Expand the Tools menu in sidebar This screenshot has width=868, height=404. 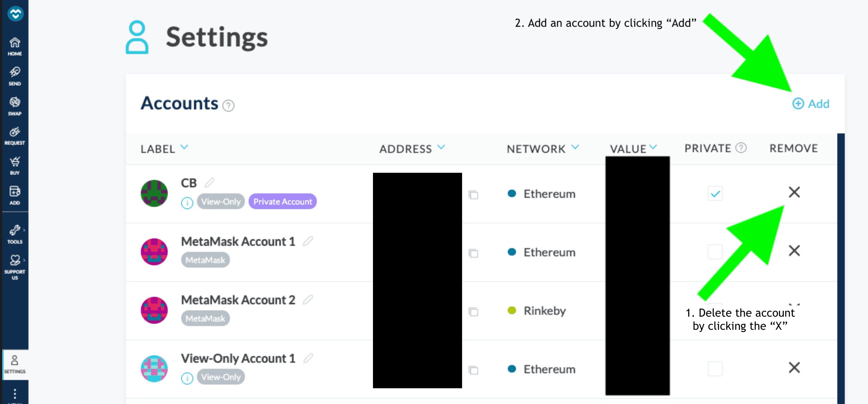pos(15,234)
